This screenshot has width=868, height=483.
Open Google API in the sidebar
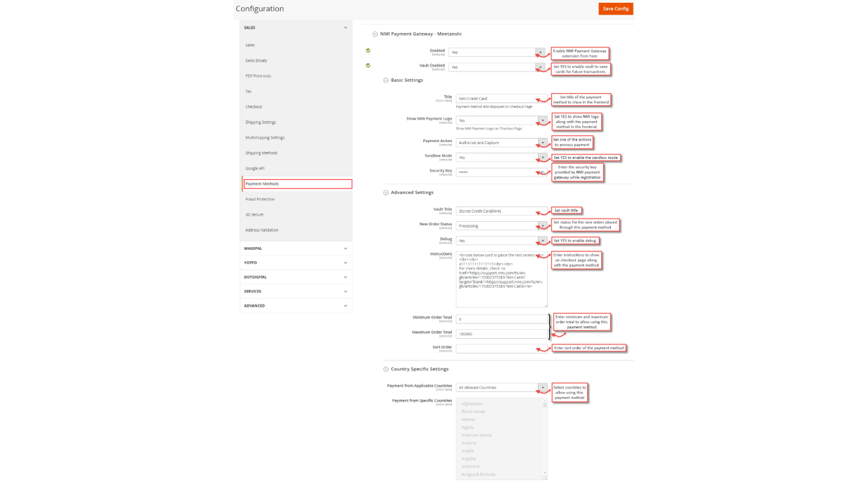point(255,169)
